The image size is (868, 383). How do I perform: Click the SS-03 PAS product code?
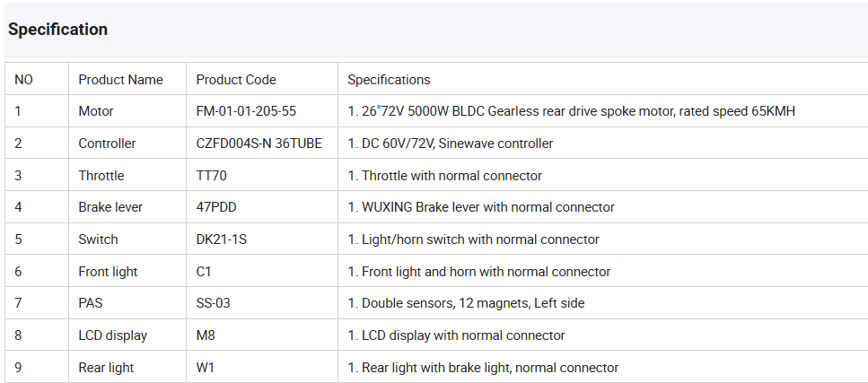click(214, 303)
